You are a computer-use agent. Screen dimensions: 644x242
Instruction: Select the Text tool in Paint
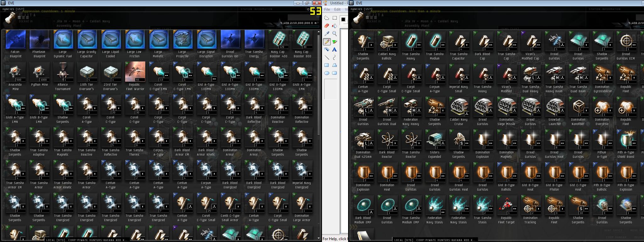point(335,49)
